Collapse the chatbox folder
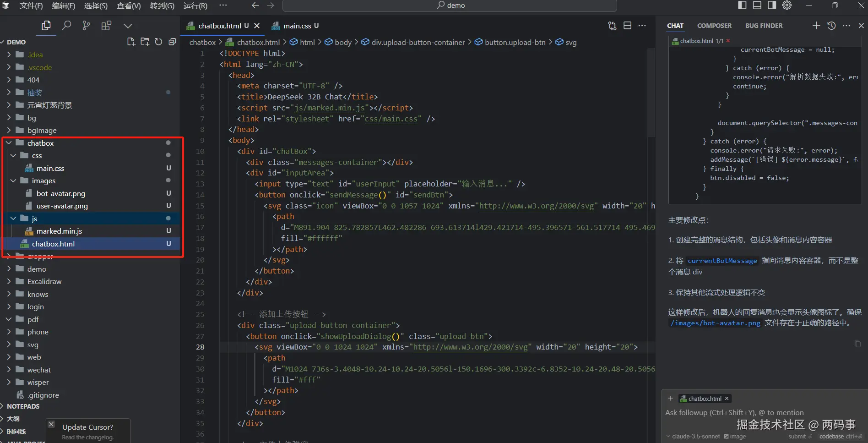Image resolution: width=868 pixels, height=443 pixels. tap(9, 143)
